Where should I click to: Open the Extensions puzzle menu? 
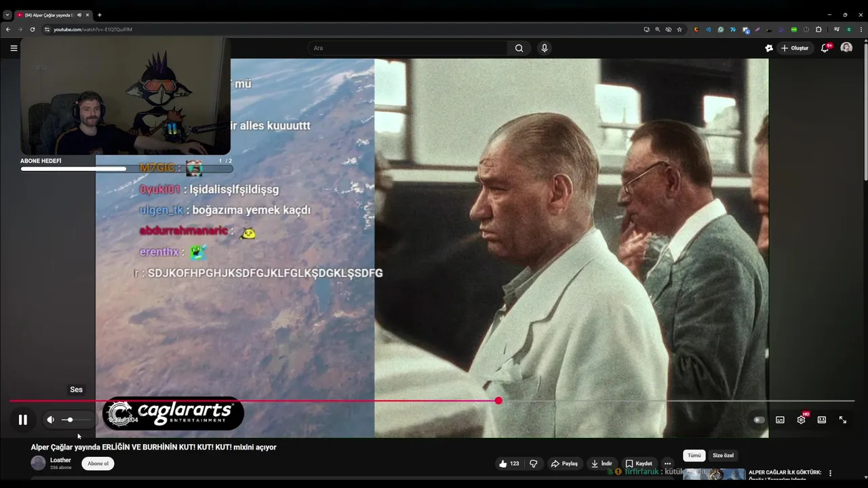[x=818, y=29]
